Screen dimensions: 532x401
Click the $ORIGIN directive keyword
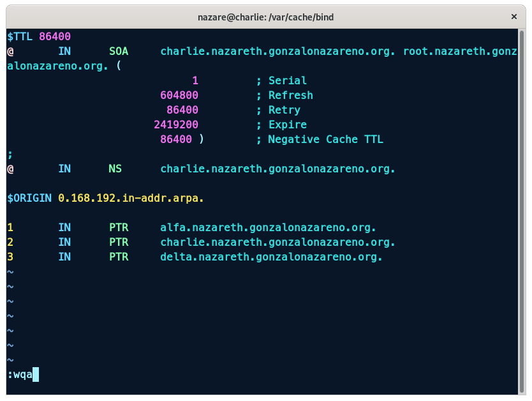click(x=29, y=199)
